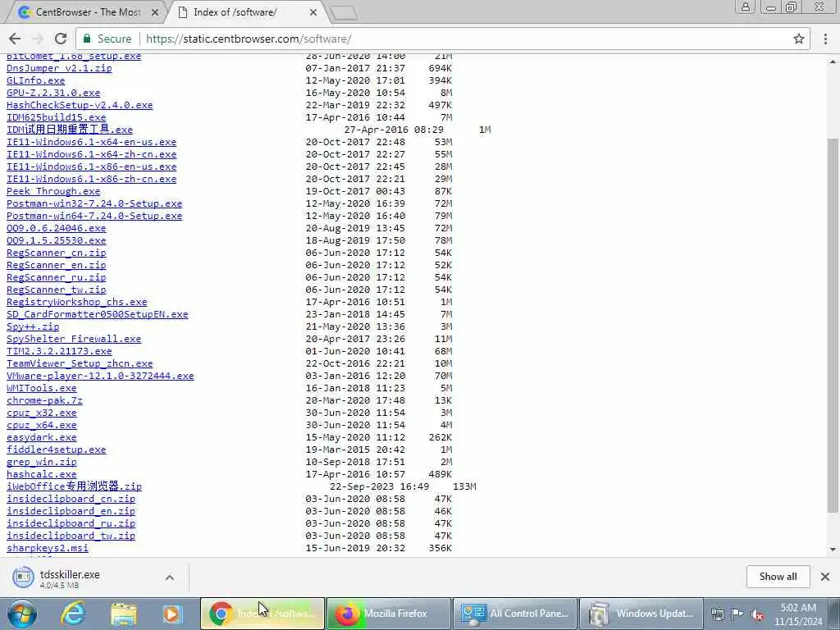840x630 pixels.
Task: Select the Index of /software/ tab
Action: [x=246, y=11]
